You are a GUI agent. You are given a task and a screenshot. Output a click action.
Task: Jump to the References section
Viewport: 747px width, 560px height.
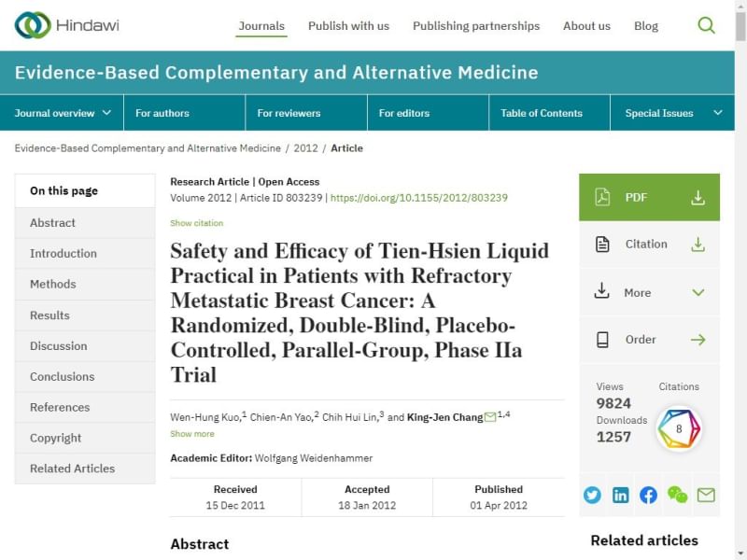pyautogui.click(x=59, y=407)
